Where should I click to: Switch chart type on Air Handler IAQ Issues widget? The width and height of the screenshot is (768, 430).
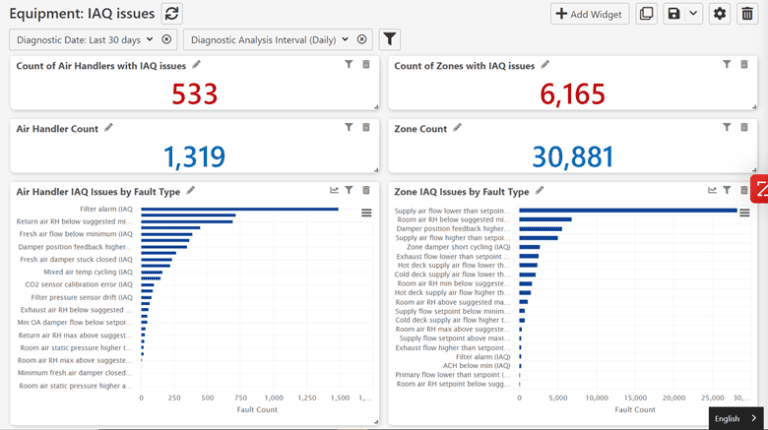(x=334, y=190)
